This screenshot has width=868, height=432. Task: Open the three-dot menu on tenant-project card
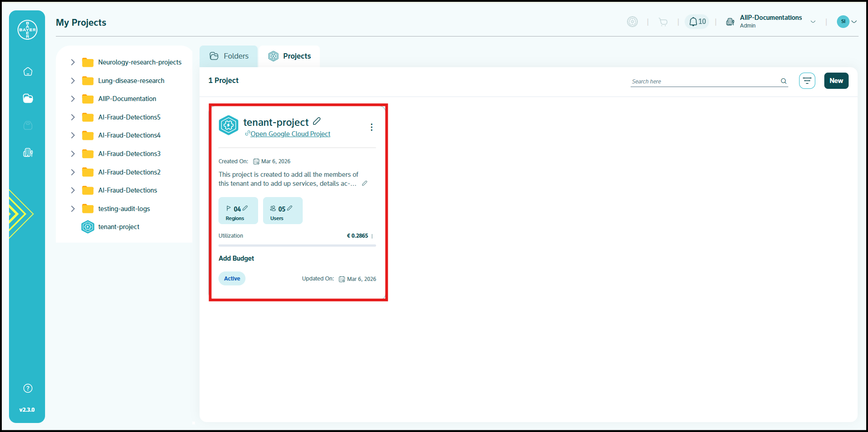click(372, 127)
